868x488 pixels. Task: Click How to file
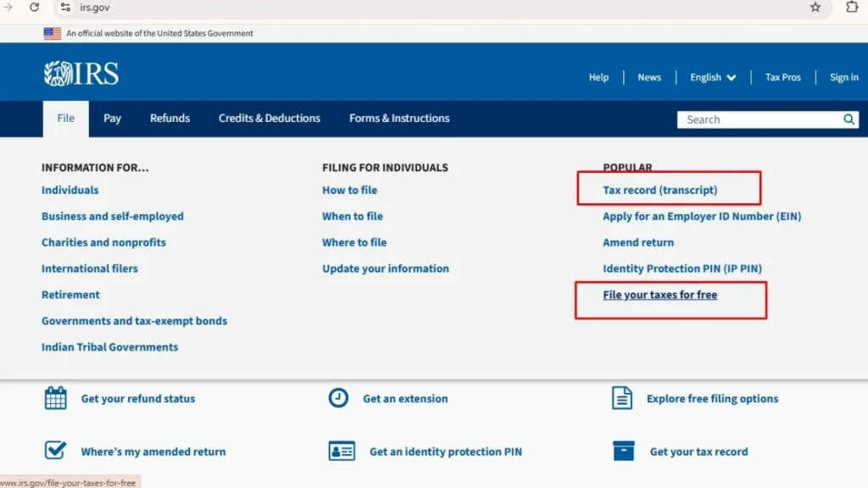[350, 190]
